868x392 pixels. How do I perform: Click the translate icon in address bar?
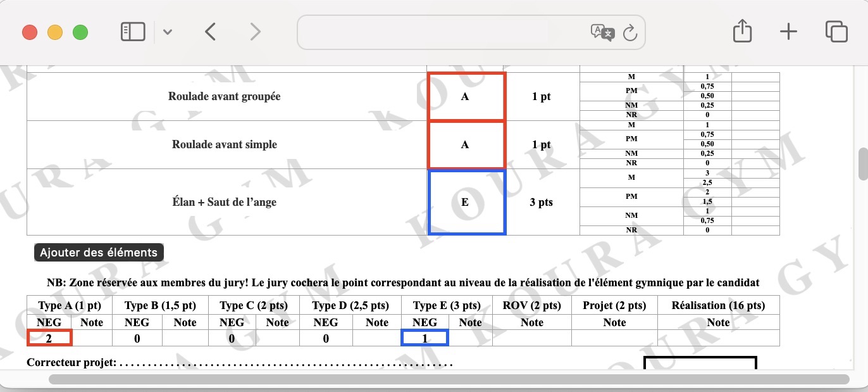602,32
